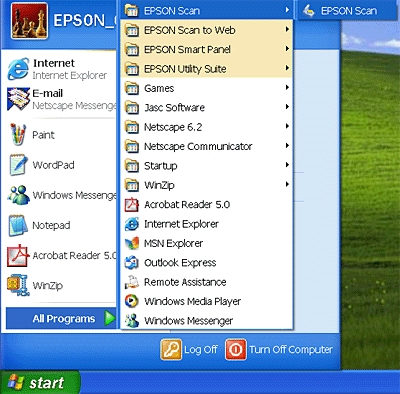
Task: Expand the EPSON Scan to Web submenu arrow
Action: 287,30
